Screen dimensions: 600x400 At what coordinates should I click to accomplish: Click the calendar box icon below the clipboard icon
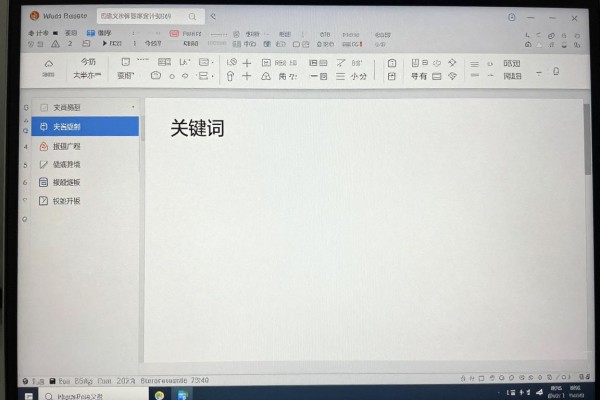[x=391, y=77]
